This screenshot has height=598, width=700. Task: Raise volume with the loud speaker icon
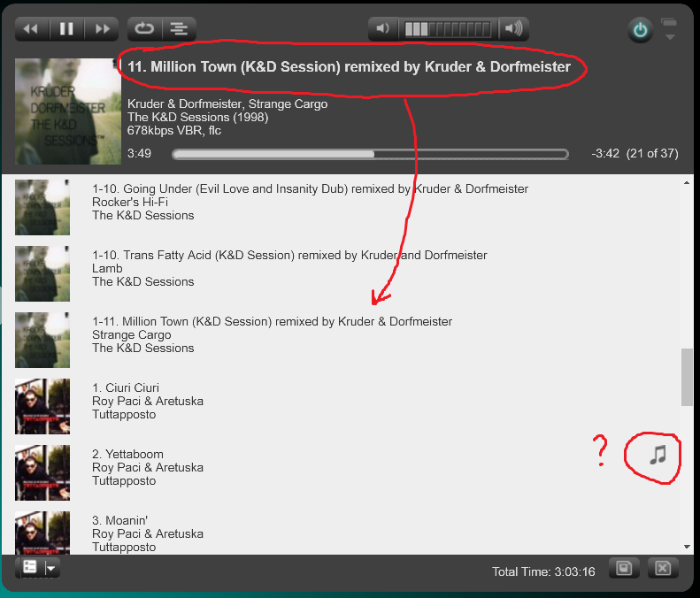click(513, 29)
